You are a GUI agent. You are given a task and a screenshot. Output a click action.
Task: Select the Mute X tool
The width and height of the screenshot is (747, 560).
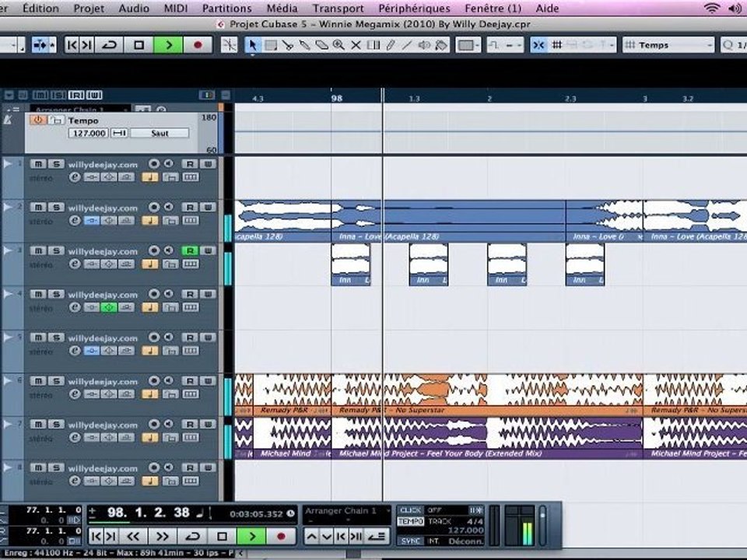pos(356,45)
